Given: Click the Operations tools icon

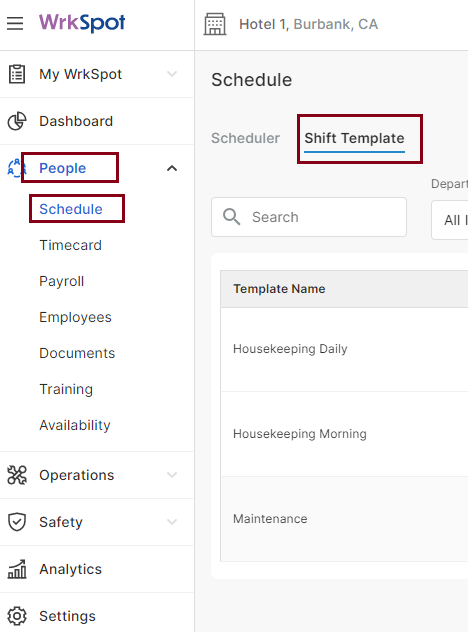Looking at the screenshot, I should tap(17, 475).
